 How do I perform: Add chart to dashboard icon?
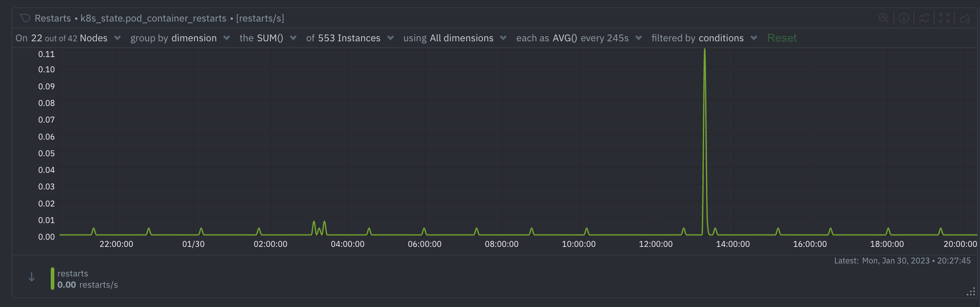tap(965, 18)
